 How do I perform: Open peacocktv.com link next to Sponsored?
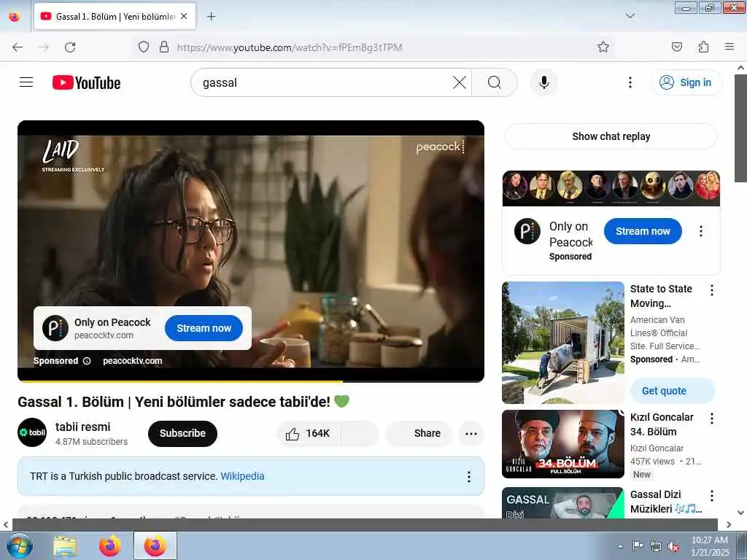coord(133,361)
